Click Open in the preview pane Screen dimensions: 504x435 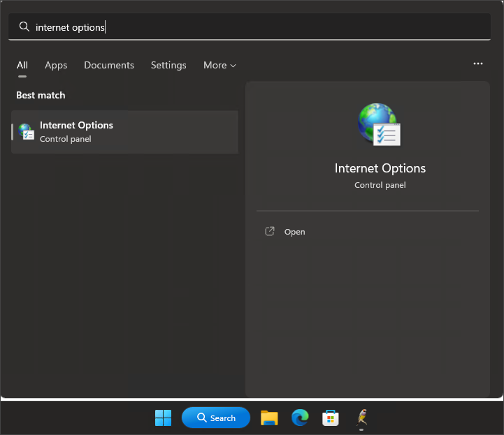click(294, 232)
